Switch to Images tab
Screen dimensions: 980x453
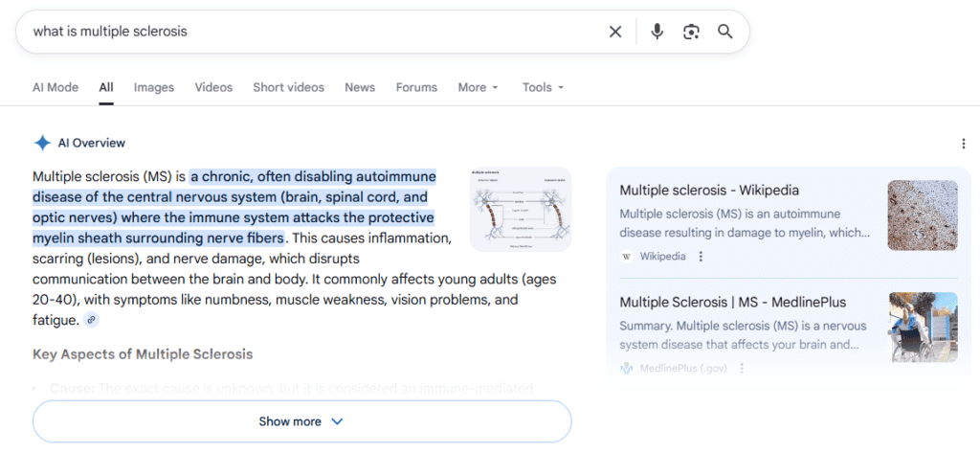pos(154,87)
